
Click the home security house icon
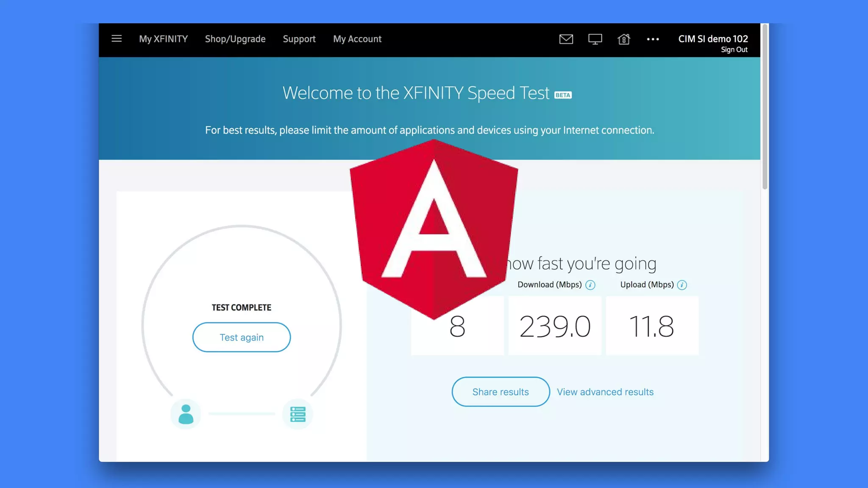pyautogui.click(x=623, y=39)
